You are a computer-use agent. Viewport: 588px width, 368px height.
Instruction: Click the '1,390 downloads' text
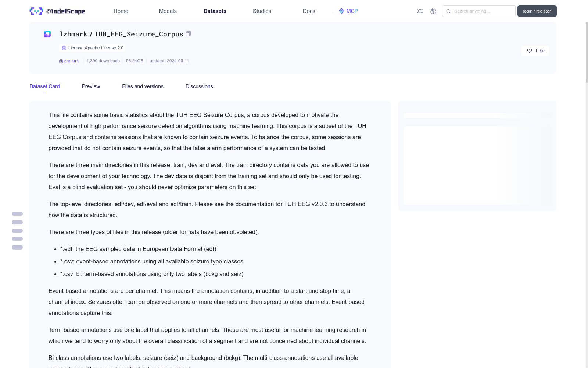coord(103,61)
